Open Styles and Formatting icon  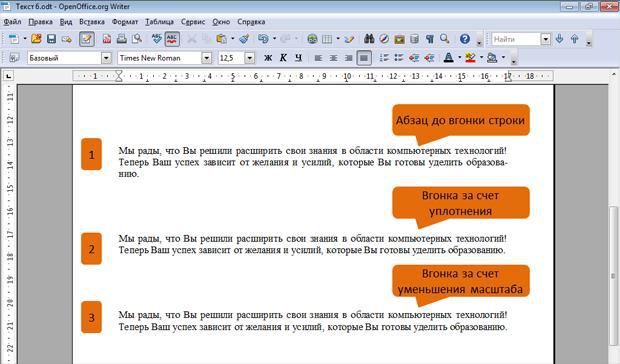pos(14,58)
